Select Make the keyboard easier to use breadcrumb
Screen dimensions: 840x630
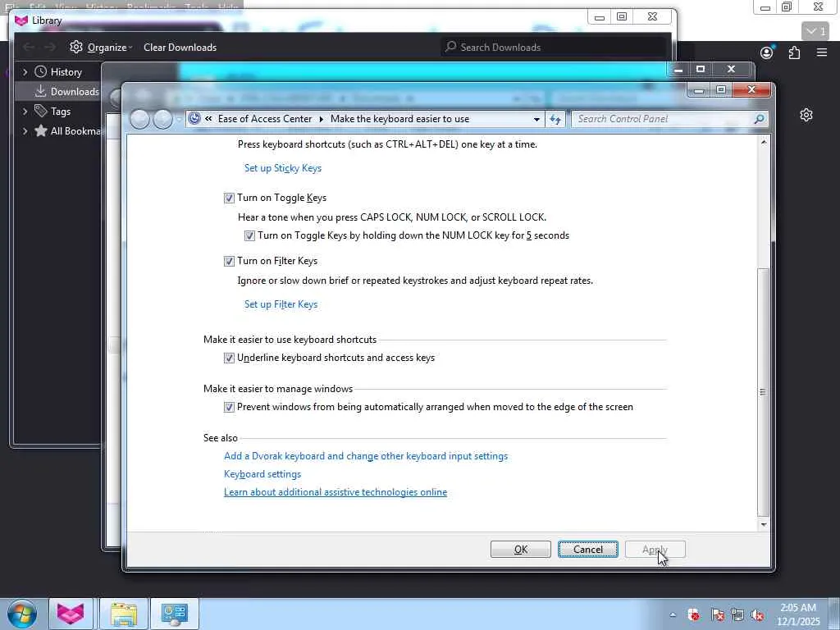click(399, 119)
